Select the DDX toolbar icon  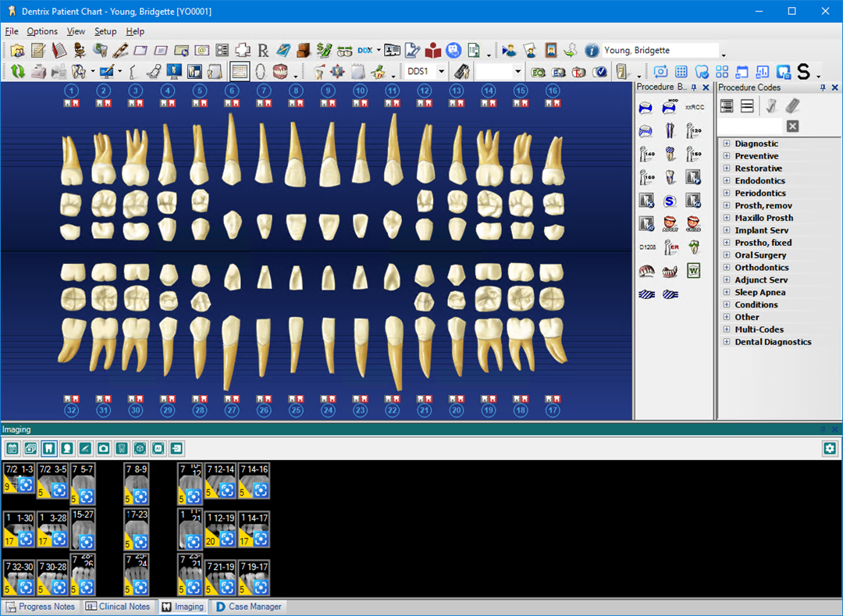(364, 50)
